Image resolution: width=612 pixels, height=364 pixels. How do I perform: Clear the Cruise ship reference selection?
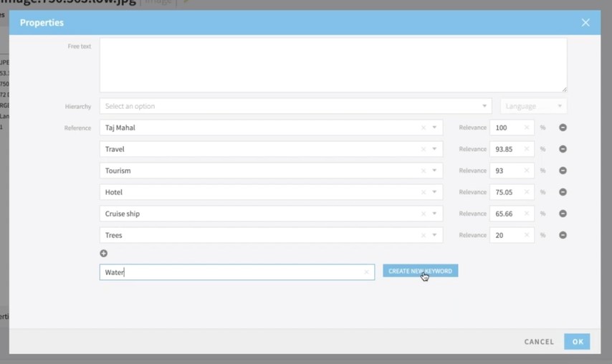click(x=423, y=214)
